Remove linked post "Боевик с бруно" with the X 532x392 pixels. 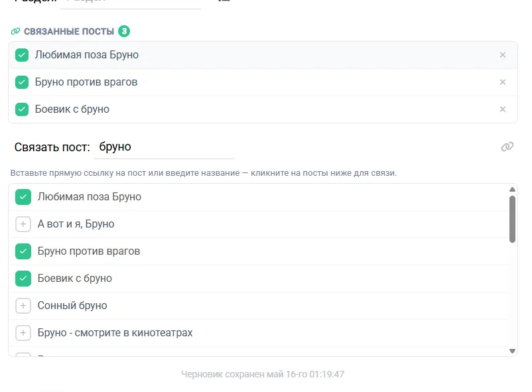[x=503, y=109]
